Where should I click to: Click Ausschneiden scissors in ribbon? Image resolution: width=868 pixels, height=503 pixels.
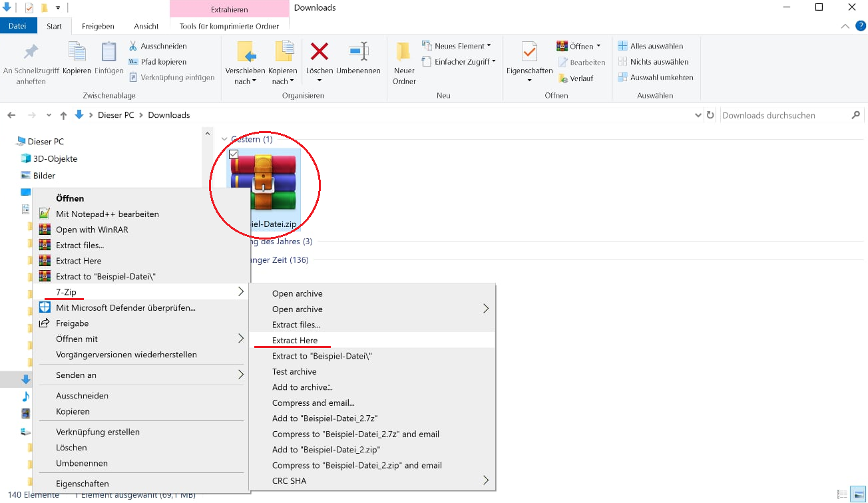(157, 46)
